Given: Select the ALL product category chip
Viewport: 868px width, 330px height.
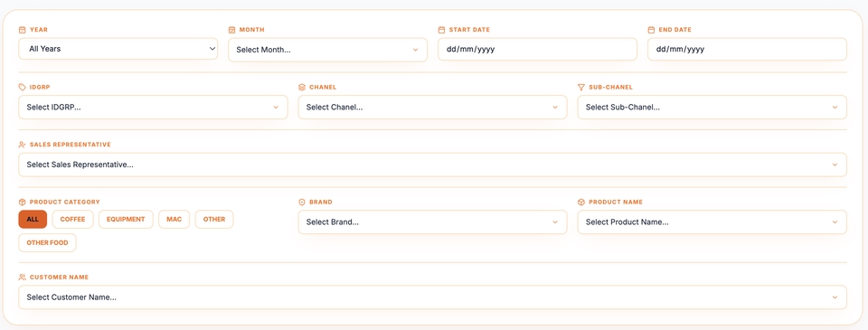Looking at the screenshot, I should click(33, 220).
